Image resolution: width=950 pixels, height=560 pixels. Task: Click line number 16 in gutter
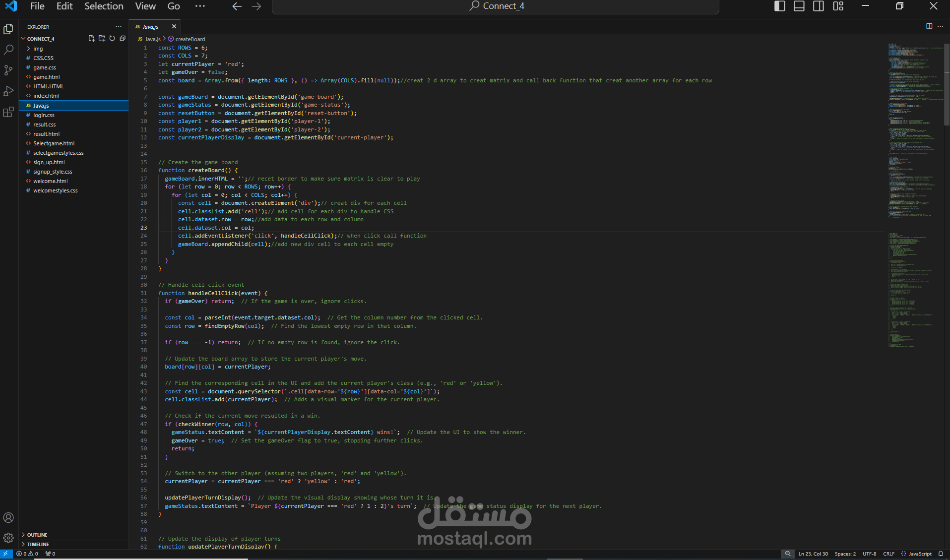click(143, 170)
